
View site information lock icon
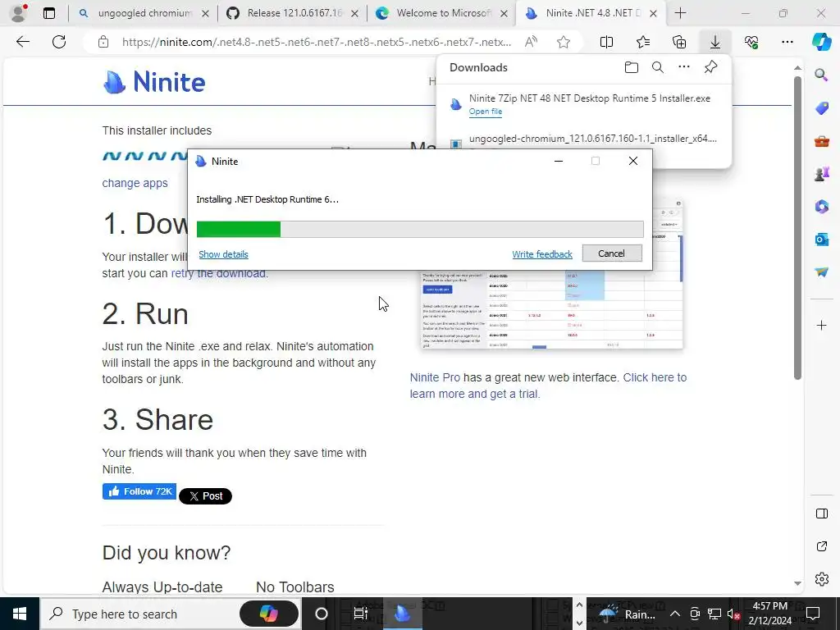pyautogui.click(x=103, y=43)
